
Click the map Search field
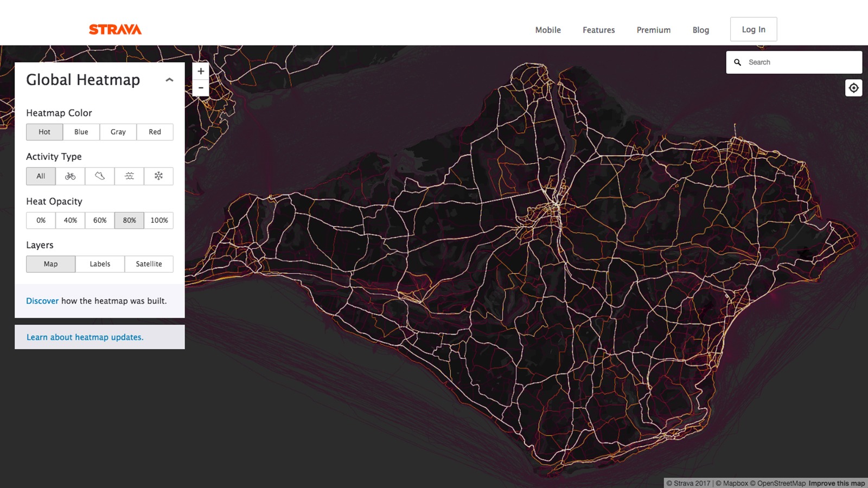pyautogui.click(x=794, y=62)
